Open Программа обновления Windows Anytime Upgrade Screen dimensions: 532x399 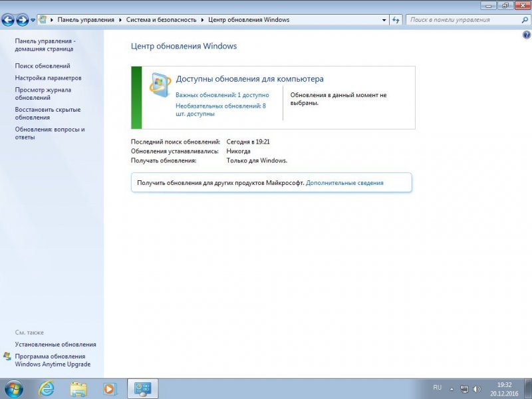tap(53, 360)
